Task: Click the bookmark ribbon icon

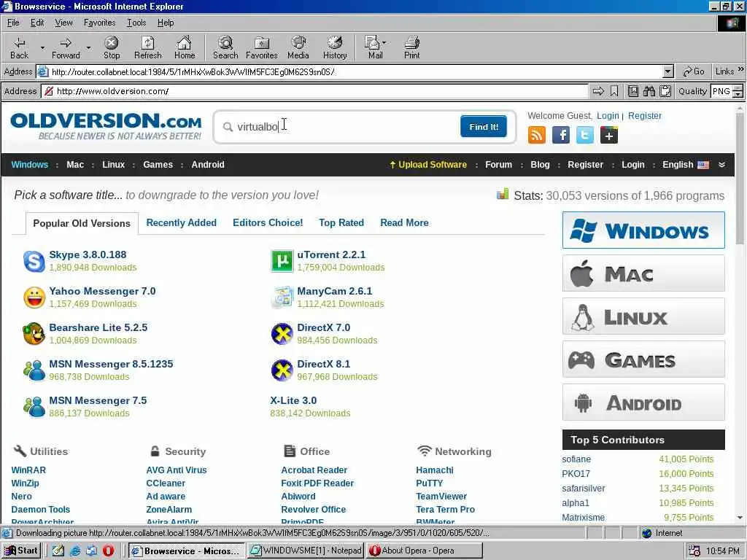Action: point(614,91)
